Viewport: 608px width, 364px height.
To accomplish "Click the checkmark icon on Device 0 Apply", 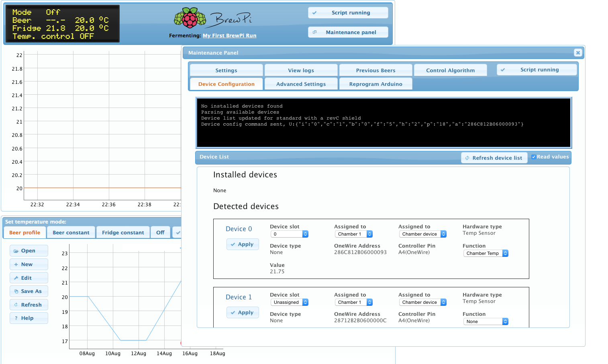I will 233,244.
